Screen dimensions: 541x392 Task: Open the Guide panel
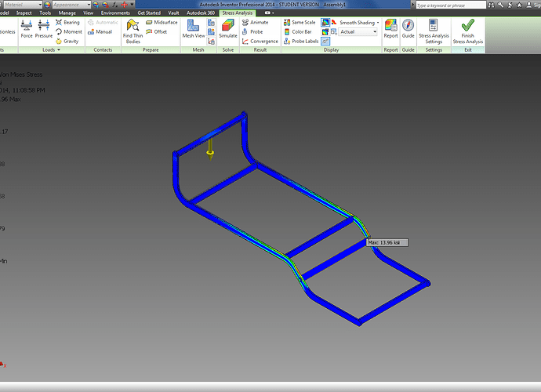(408, 29)
